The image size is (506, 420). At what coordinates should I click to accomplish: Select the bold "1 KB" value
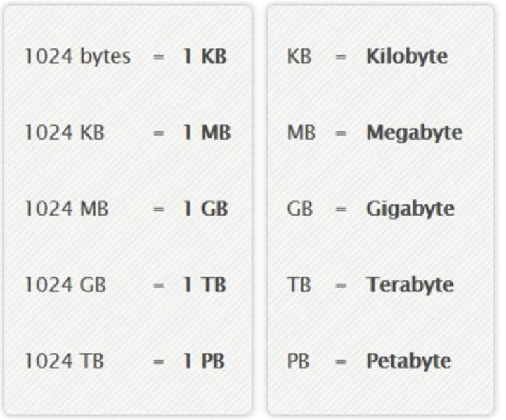tap(205, 57)
